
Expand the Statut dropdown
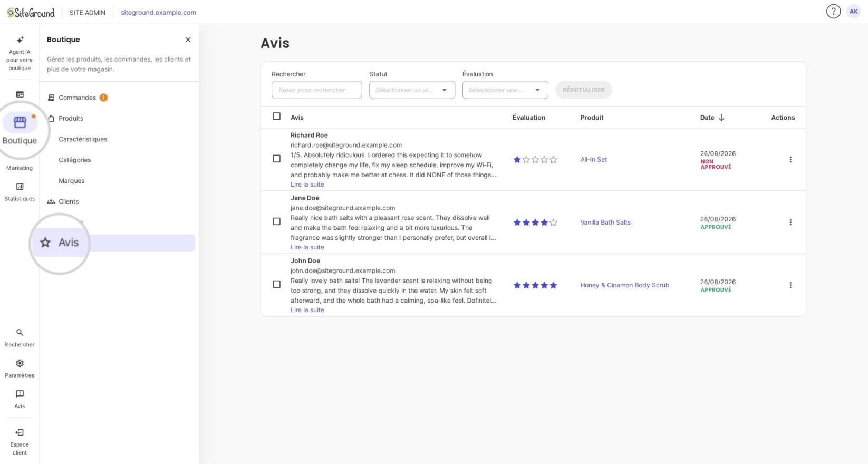click(x=412, y=90)
